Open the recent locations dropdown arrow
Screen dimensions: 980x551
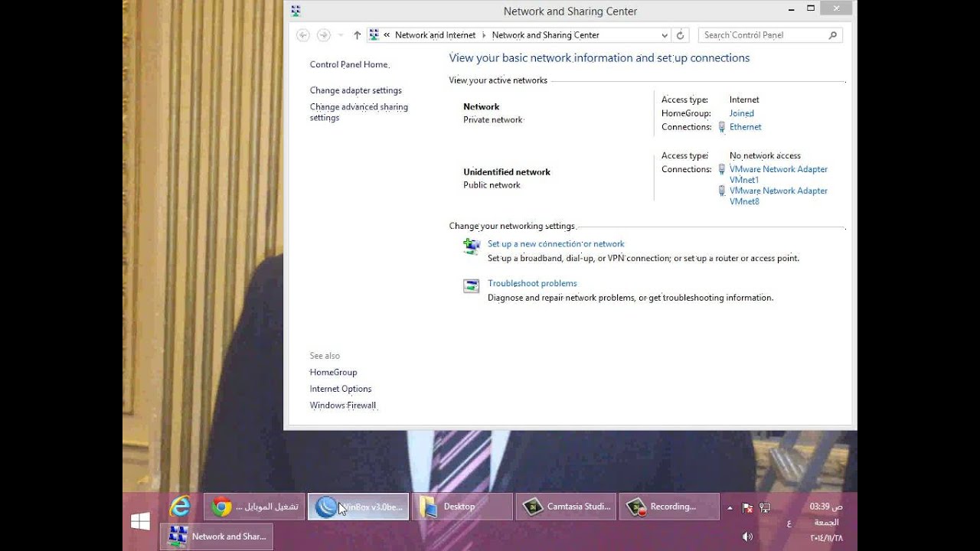(341, 35)
